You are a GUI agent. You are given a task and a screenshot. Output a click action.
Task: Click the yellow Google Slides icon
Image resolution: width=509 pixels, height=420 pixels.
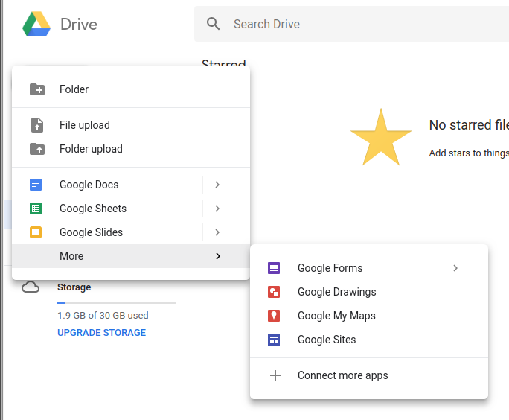[36, 232]
